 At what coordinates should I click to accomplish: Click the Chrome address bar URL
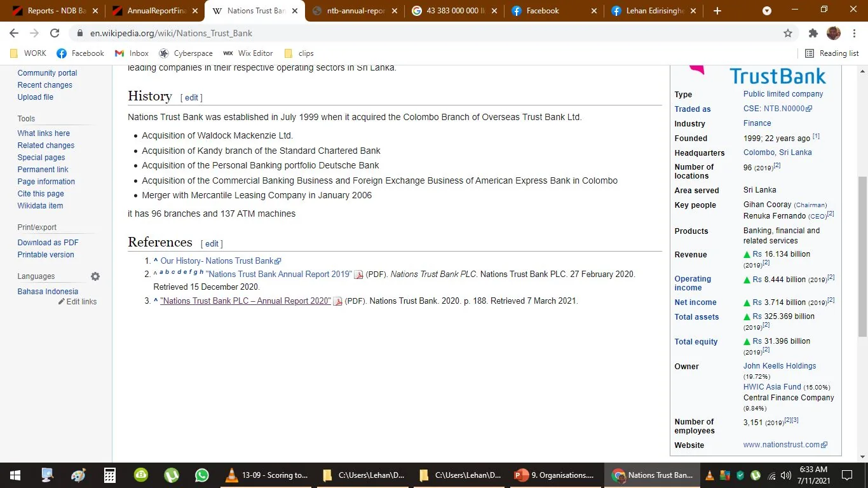pyautogui.click(x=171, y=33)
